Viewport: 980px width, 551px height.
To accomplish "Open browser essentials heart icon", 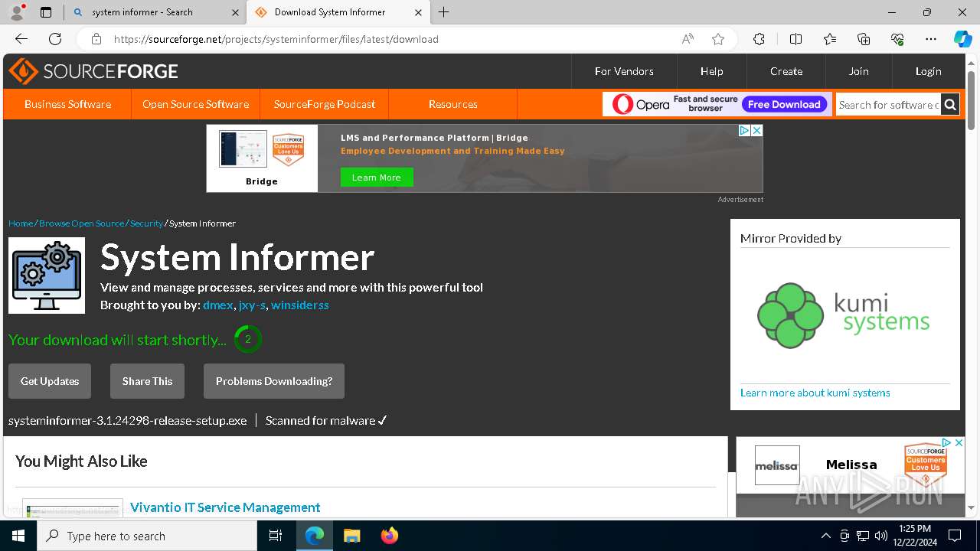I will pyautogui.click(x=897, y=39).
